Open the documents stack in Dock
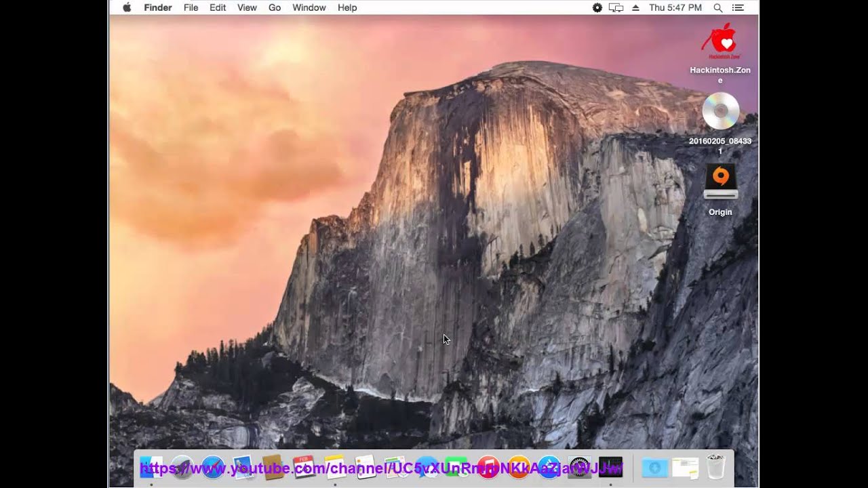Screen dimensions: 868x488 click(x=686, y=467)
